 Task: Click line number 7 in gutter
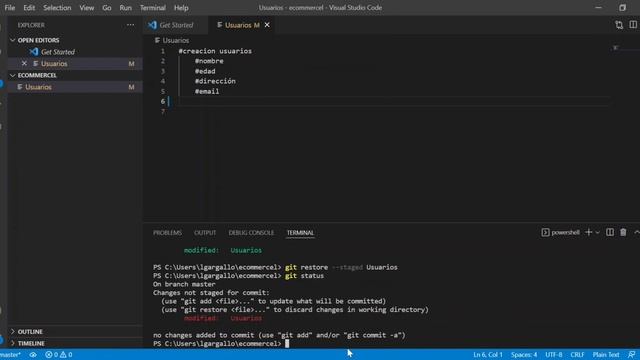coord(163,111)
